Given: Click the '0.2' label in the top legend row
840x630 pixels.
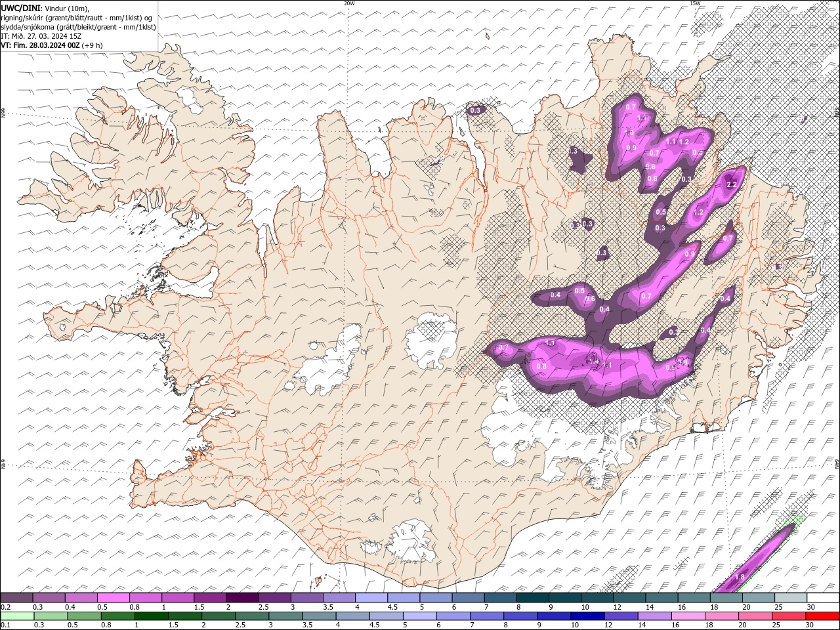Looking at the screenshot, I should [x=5, y=607].
